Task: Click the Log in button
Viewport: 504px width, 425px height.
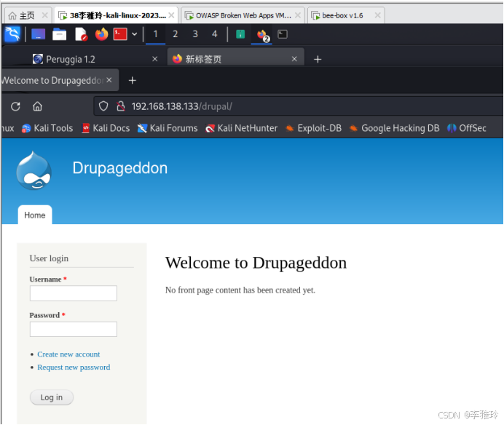Action: click(x=52, y=397)
